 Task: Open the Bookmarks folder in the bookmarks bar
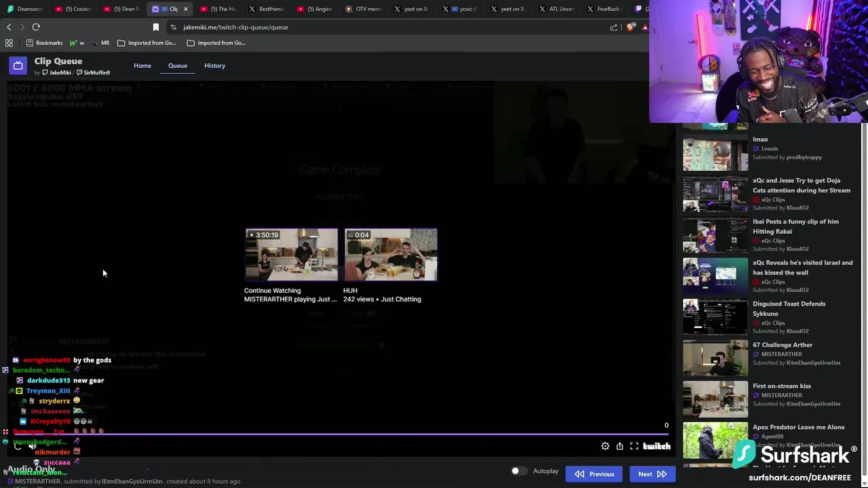(44, 43)
